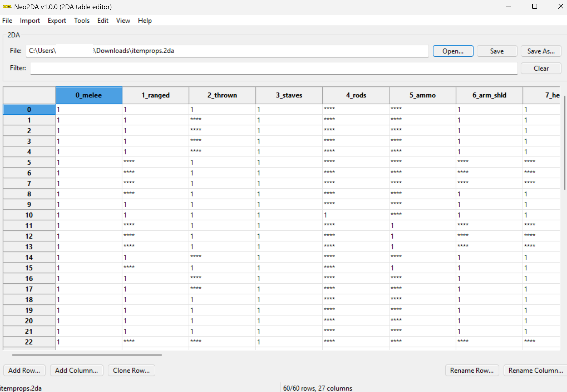Click the horizontal scrollbar below the table

(87, 355)
